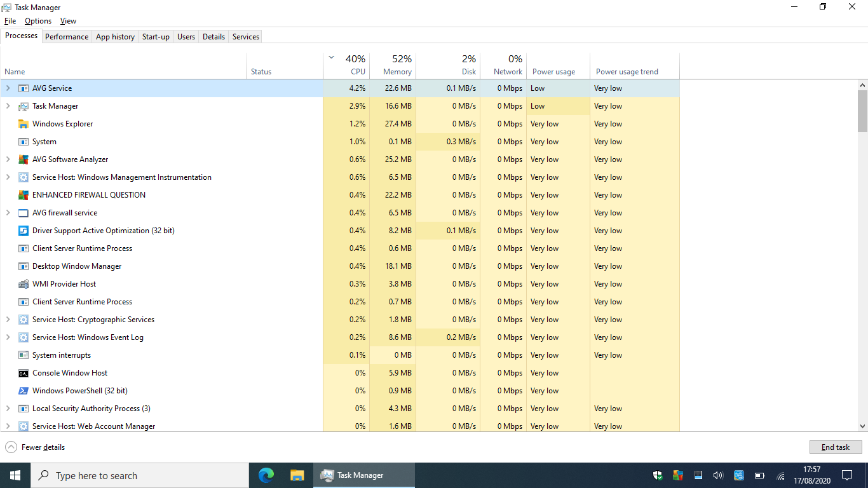Click the AVG Service process icon
The height and width of the screenshot is (488, 868).
point(24,88)
